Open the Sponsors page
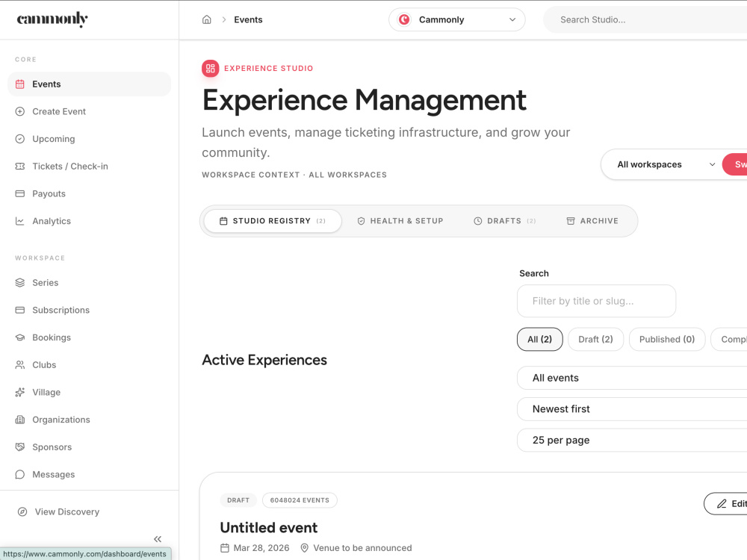 tap(89, 447)
